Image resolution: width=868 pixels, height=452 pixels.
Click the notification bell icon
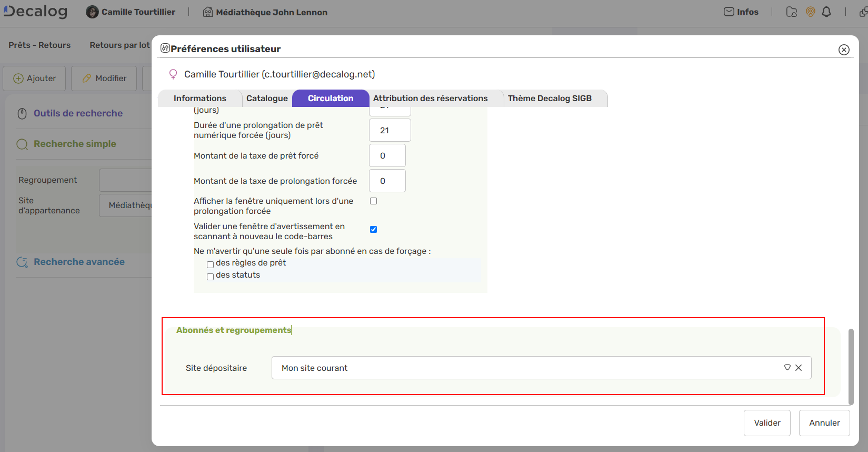tap(826, 12)
